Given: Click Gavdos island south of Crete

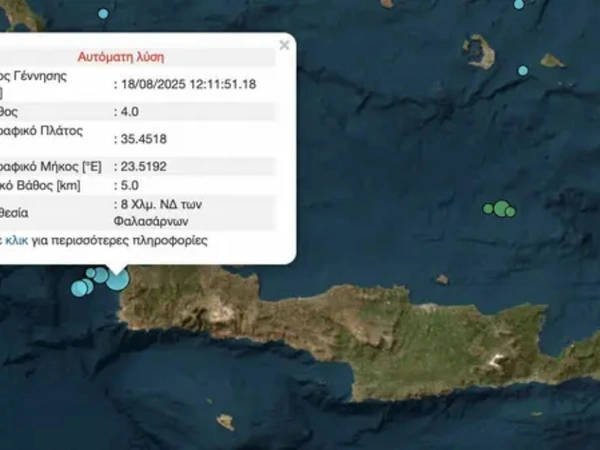Looking at the screenshot, I should tap(226, 421).
